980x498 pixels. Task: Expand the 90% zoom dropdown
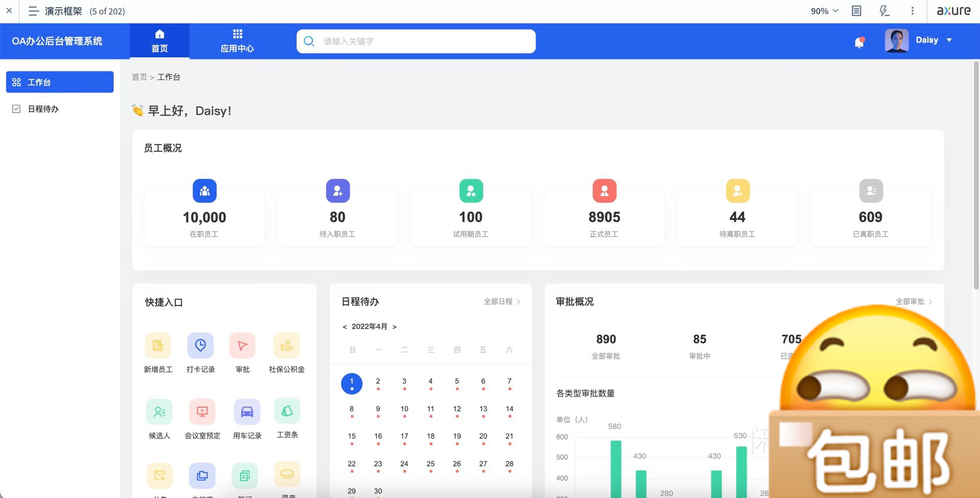tap(824, 11)
